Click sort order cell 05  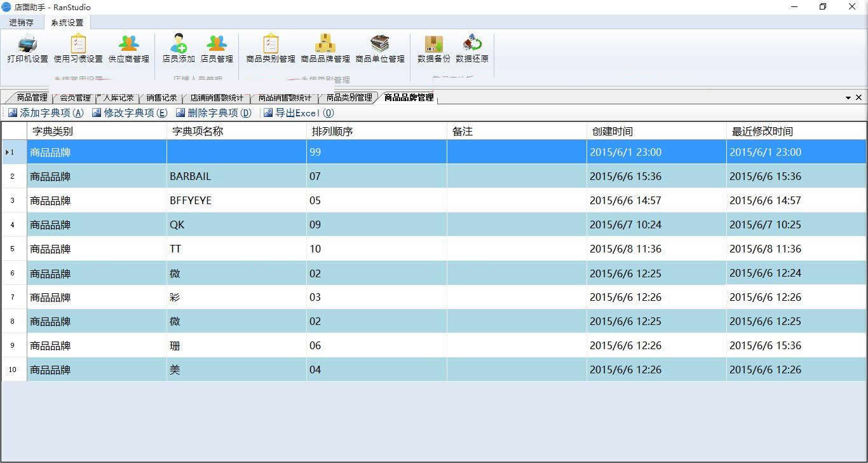click(x=377, y=200)
